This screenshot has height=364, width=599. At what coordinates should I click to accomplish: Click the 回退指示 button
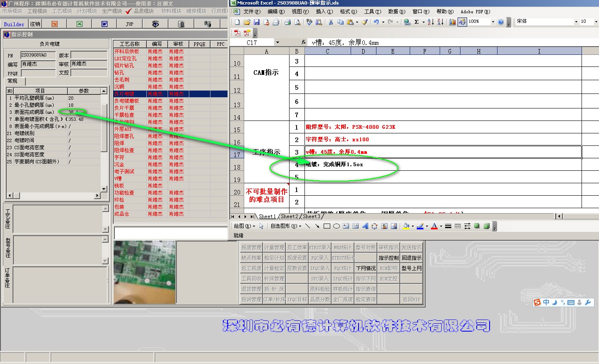pyautogui.click(x=411, y=258)
